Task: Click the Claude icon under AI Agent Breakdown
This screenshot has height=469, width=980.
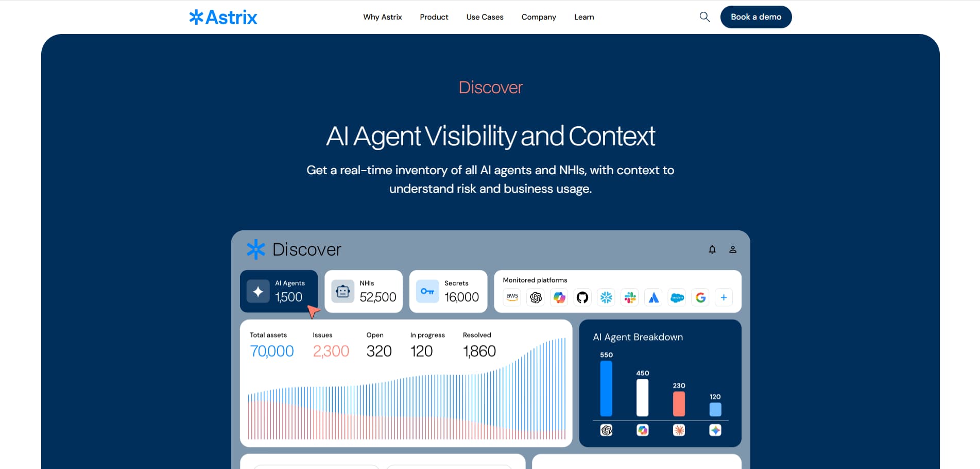Action: [679, 430]
